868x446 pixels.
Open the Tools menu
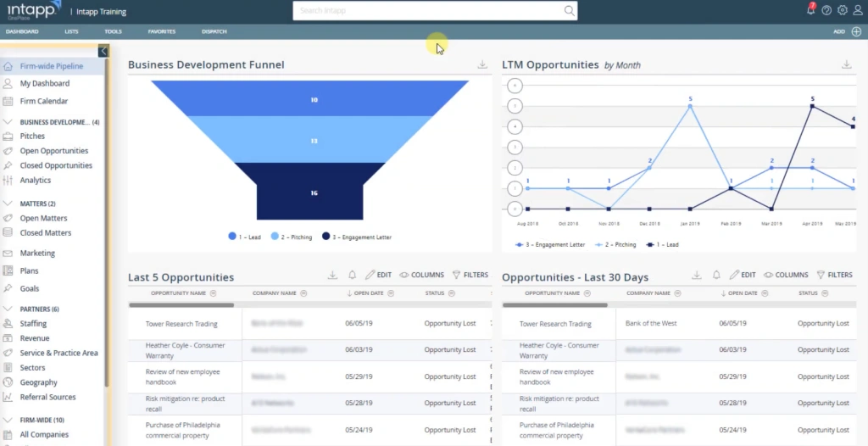113,31
